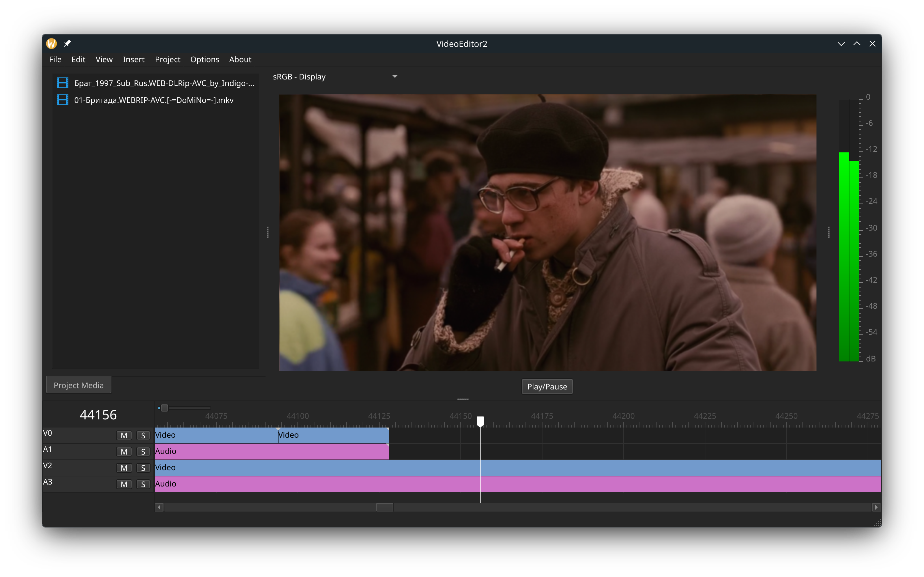The image size is (924, 577).
Task: Click the film icon beside 01-Бригада media file
Action: [63, 100]
